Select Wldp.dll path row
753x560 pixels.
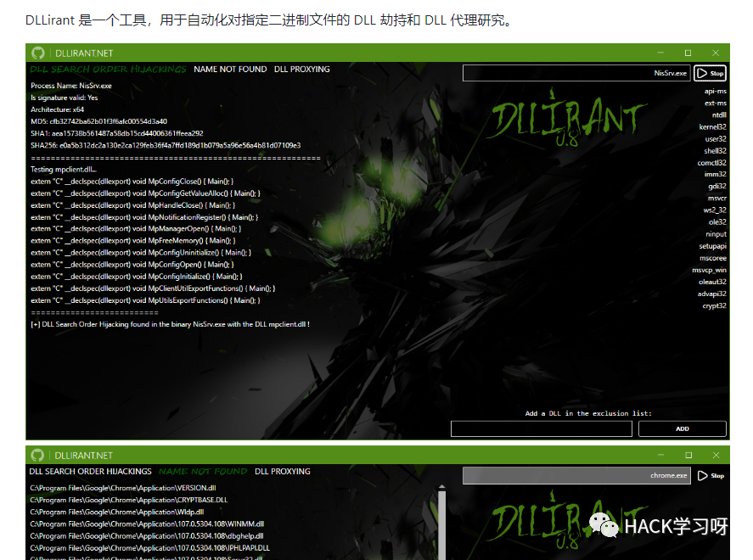(116, 512)
